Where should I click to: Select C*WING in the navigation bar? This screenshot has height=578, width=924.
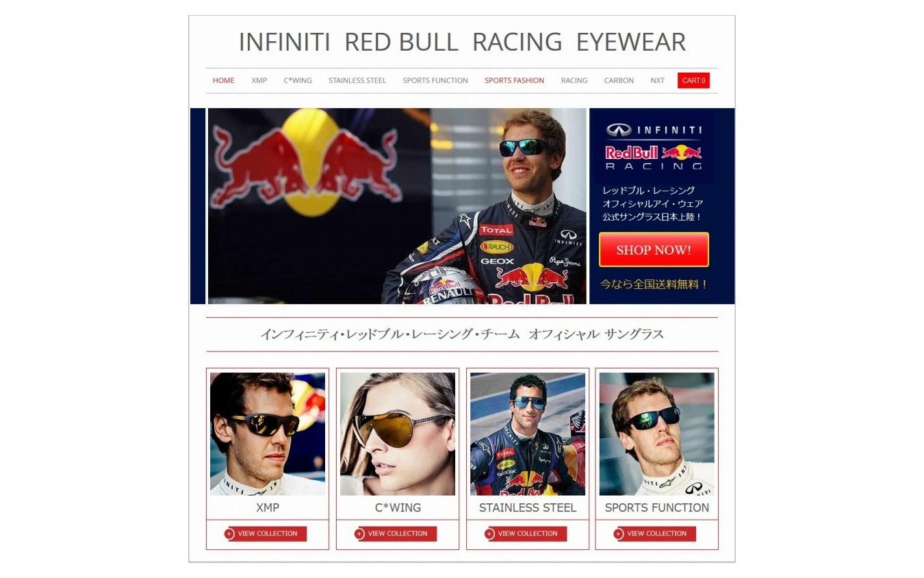pyautogui.click(x=298, y=81)
